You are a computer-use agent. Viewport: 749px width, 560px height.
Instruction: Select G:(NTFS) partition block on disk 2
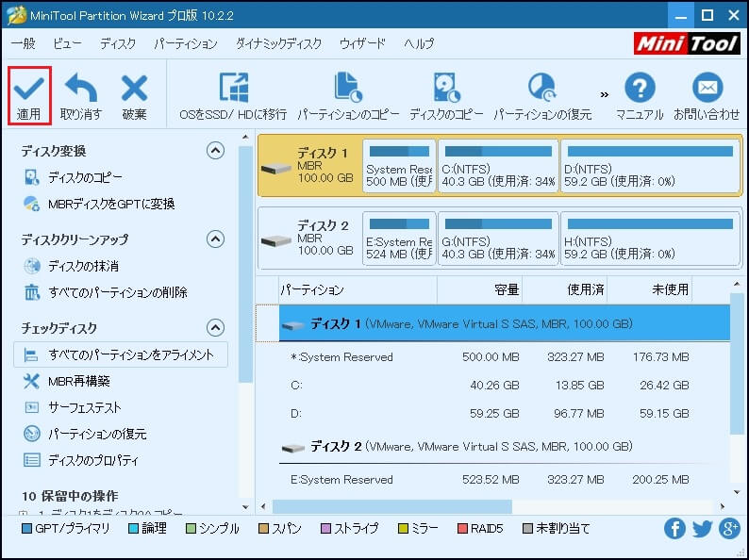[x=498, y=239]
